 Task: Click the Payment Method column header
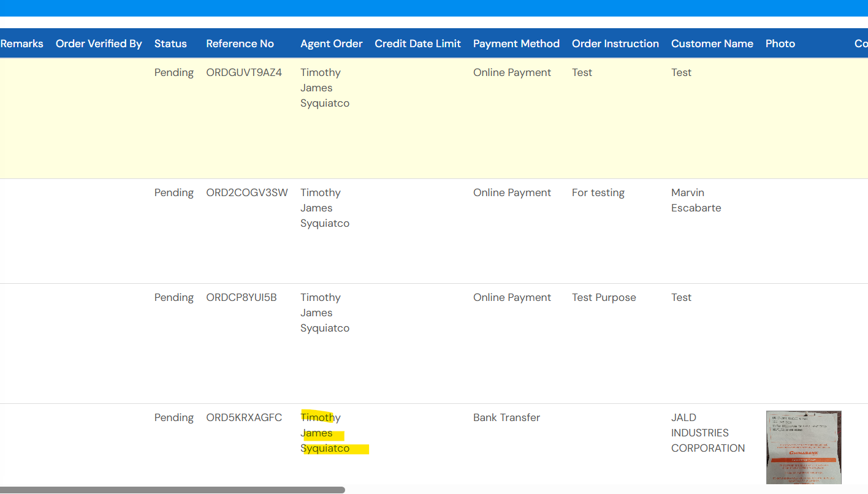(516, 44)
